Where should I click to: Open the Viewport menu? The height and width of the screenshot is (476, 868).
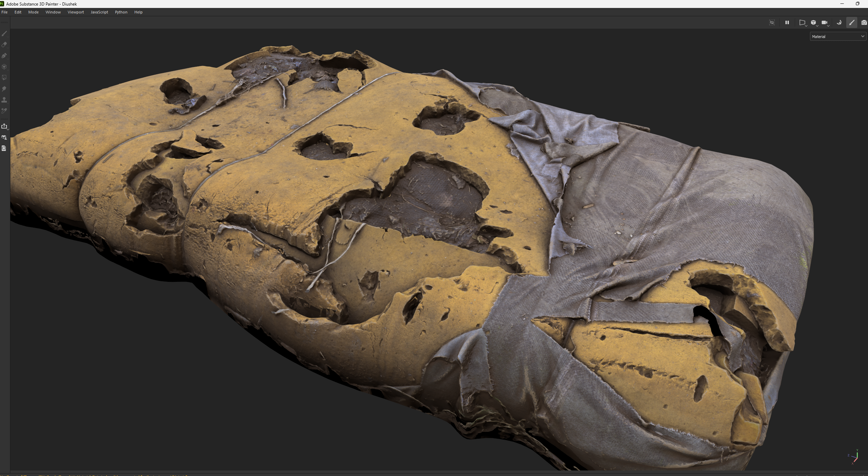(x=76, y=12)
